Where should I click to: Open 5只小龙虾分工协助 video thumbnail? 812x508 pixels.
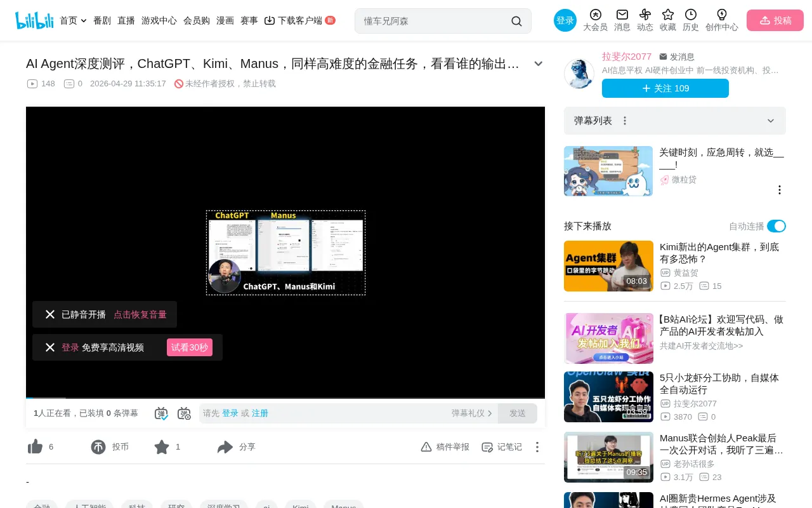(608, 397)
